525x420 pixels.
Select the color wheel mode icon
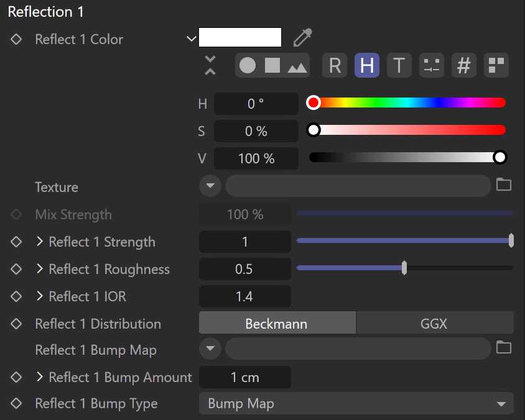(248, 65)
